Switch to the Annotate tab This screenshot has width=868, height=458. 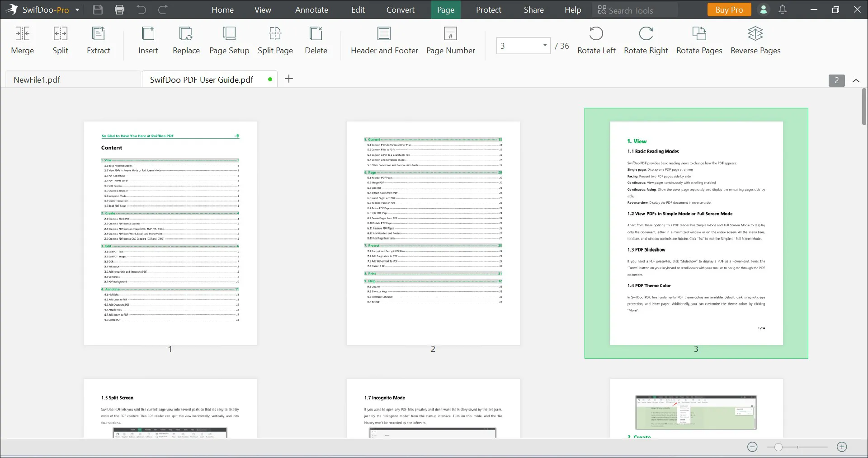pyautogui.click(x=311, y=9)
